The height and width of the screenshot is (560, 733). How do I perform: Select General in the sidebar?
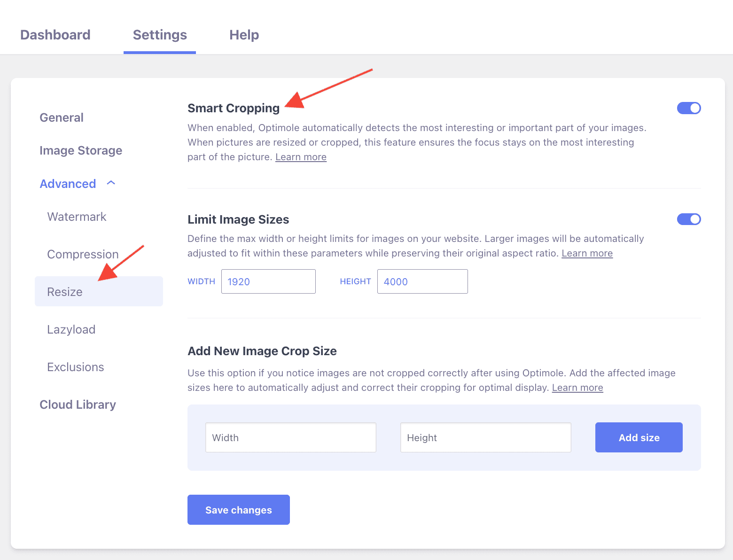click(x=62, y=117)
